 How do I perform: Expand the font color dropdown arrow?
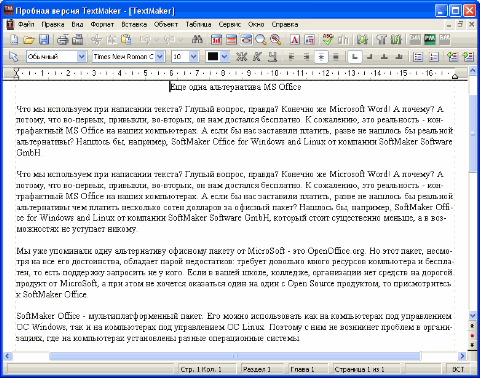(225, 57)
